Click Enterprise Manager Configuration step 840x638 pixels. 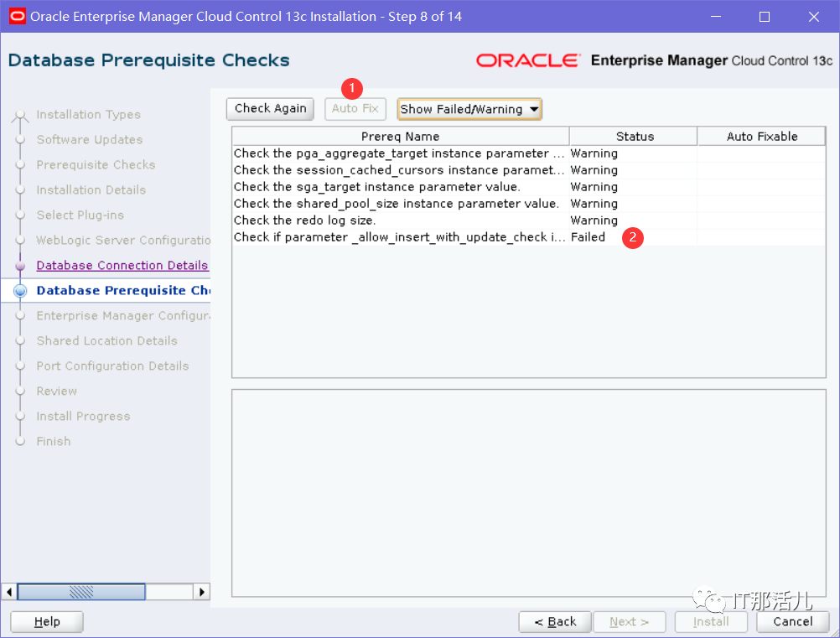pos(123,316)
